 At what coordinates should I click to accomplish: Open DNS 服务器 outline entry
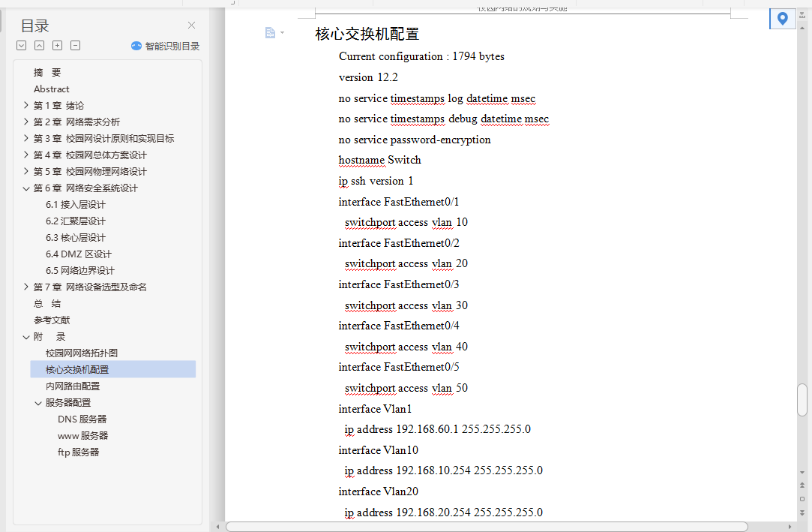(x=82, y=419)
